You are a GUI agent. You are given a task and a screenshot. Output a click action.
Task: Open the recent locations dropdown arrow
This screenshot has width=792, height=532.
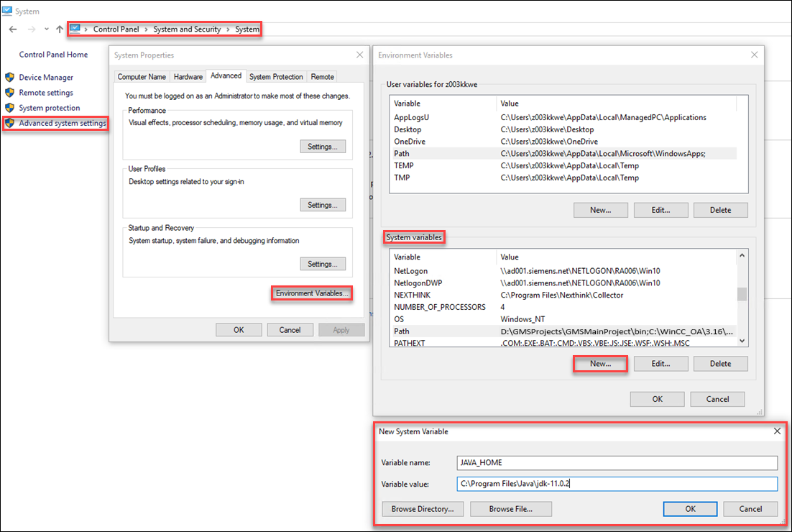(47, 29)
